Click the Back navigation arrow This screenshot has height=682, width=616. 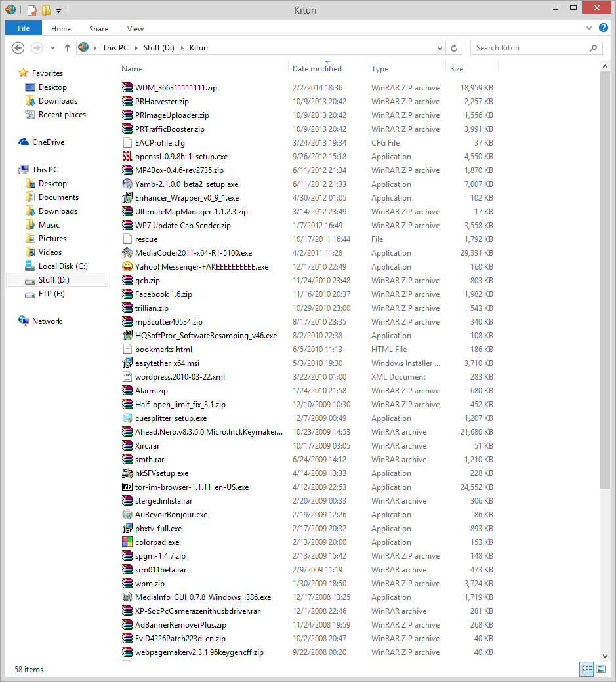18,48
